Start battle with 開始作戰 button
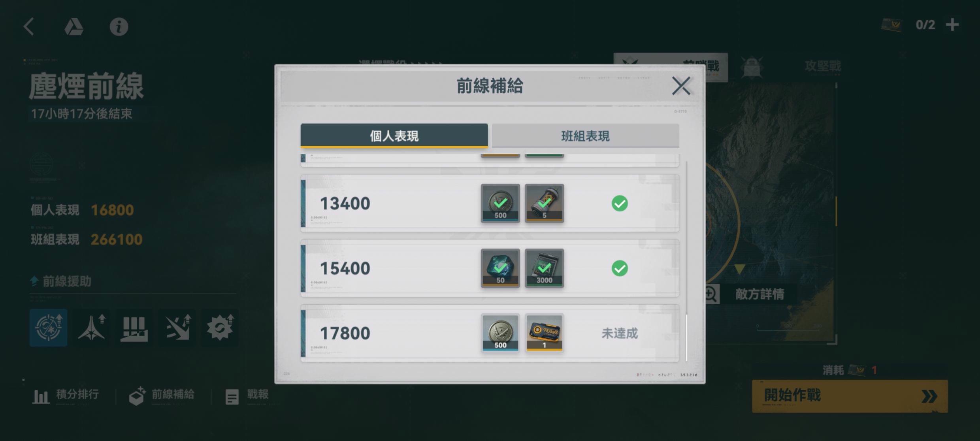Screen dimensions: 980x441 850,396
